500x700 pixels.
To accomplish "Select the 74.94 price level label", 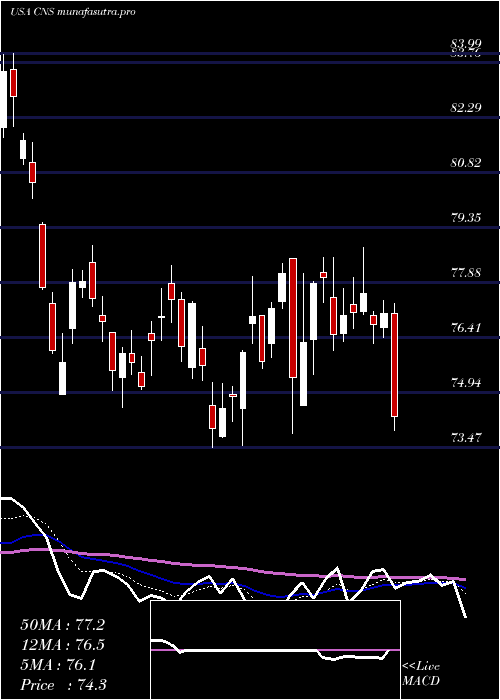I will pos(466,383).
